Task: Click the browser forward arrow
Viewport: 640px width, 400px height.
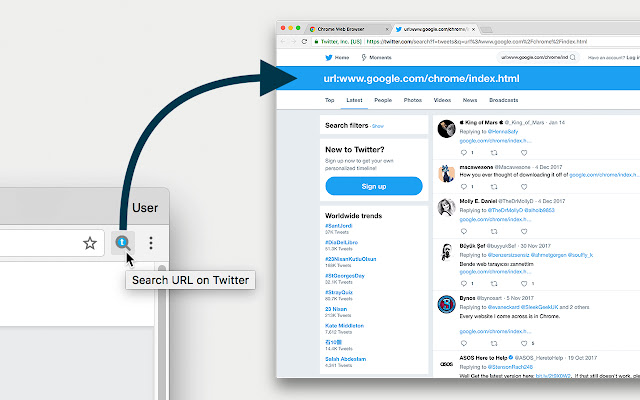Action: tap(293, 41)
